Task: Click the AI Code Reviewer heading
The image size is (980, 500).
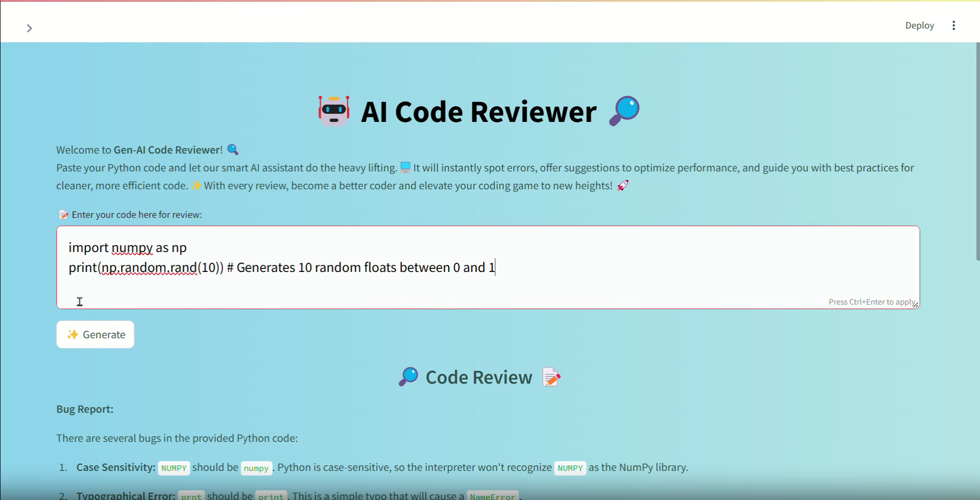Action: coord(479,112)
